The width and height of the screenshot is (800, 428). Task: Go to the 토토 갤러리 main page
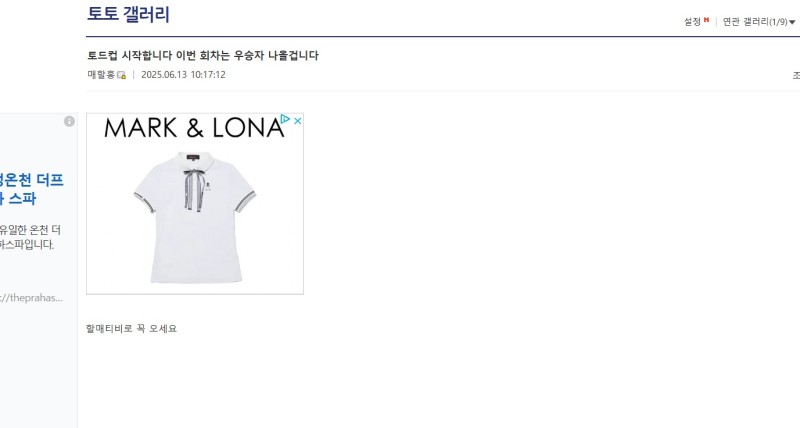128,14
